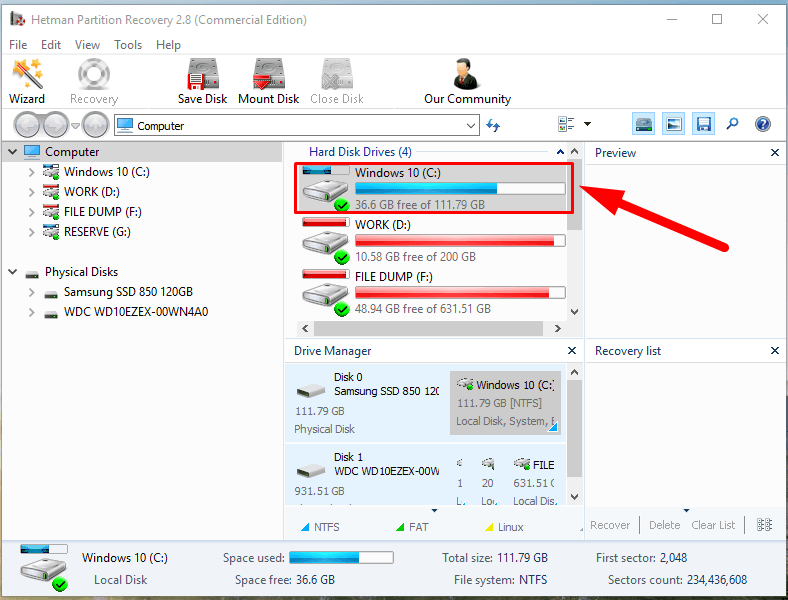Select Windows 10 (C:) partition block
The height and width of the screenshot is (600, 788).
click(x=505, y=403)
